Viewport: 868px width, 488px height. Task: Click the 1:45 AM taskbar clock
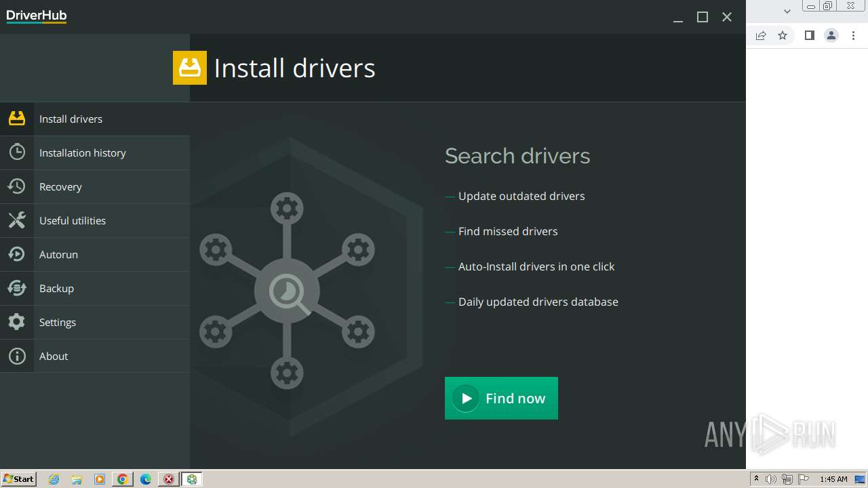(833, 479)
